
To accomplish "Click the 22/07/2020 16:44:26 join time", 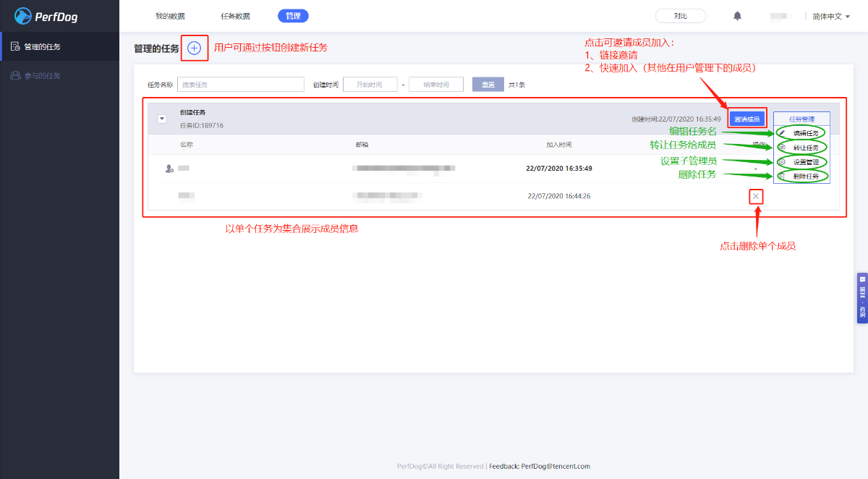I will (x=559, y=196).
